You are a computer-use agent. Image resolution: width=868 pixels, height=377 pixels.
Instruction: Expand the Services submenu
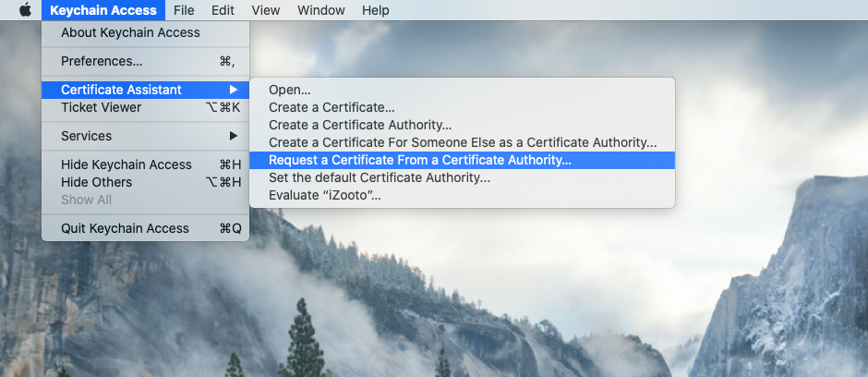coord(146,136)
